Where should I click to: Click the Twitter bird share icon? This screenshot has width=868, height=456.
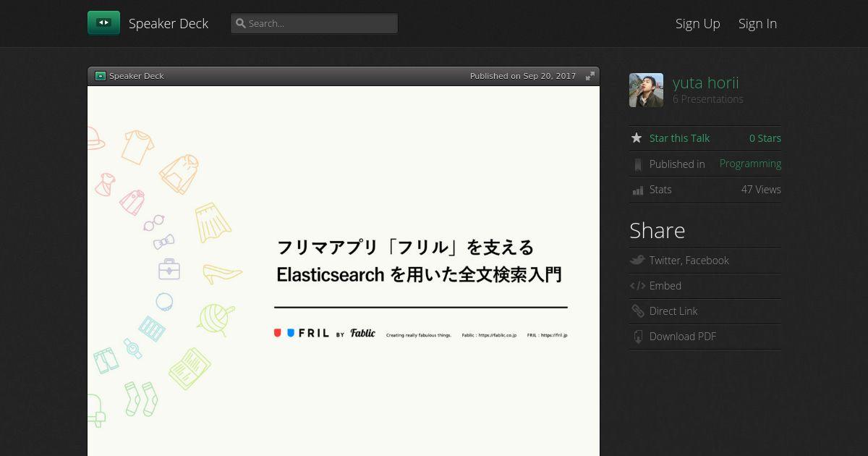[x=637, y=260]
